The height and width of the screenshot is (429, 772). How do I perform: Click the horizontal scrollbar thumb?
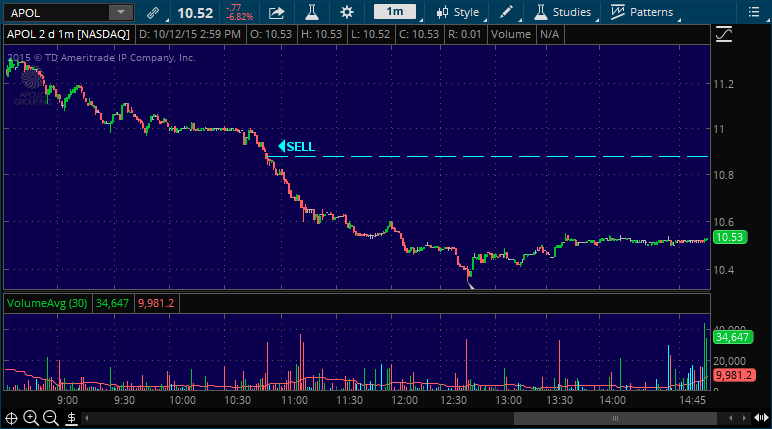(615, 419)
